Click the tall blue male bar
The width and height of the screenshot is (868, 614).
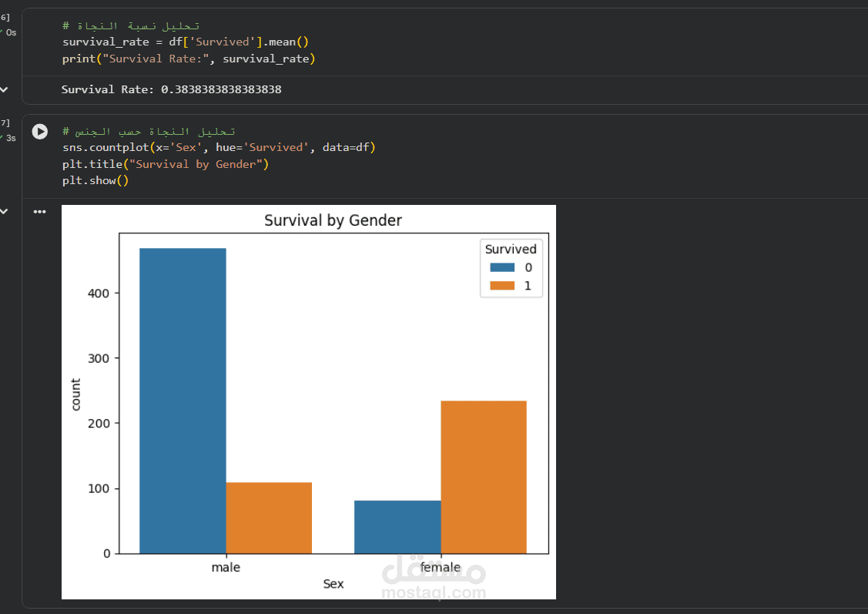point(183,401)
